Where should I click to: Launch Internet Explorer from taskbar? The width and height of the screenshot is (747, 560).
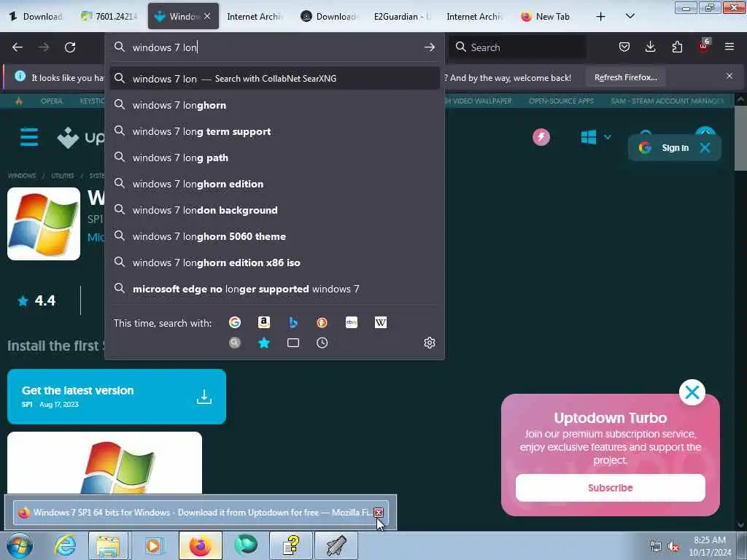point(65,545)
